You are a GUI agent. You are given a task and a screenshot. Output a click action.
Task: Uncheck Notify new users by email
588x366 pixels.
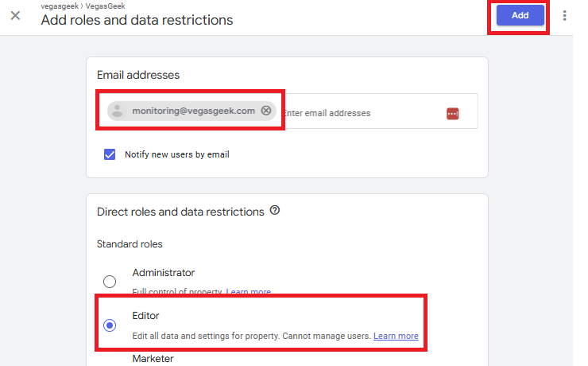110,154
